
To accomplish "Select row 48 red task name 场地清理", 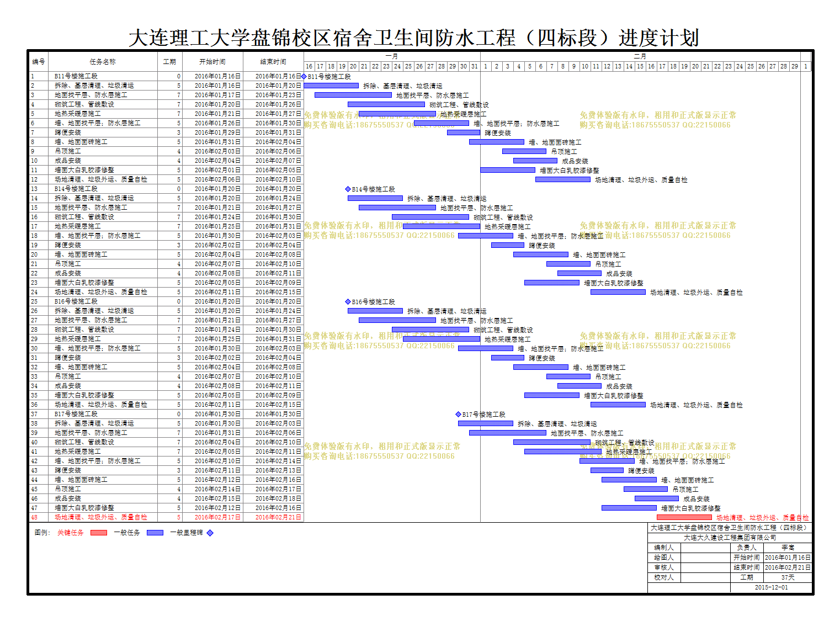I will 101,517.
